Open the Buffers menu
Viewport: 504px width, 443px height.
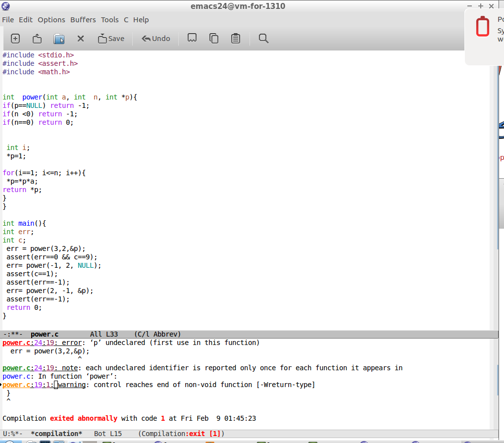point(83,20)
